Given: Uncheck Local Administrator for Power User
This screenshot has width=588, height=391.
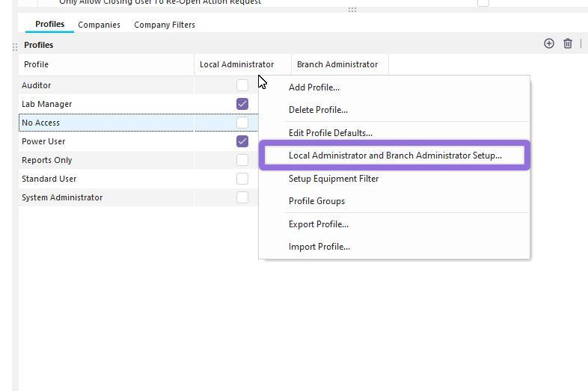Looking at the screenshot, I should (242, 141).
